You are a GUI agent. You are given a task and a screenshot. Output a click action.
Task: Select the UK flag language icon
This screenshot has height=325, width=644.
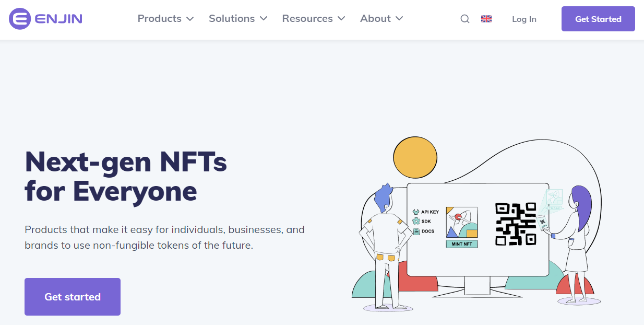486,19
